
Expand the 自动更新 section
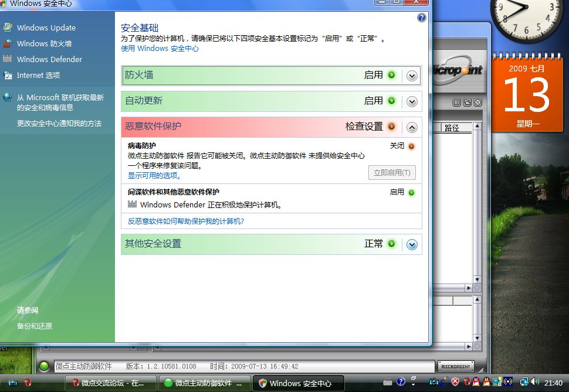(x=412, y=101)
